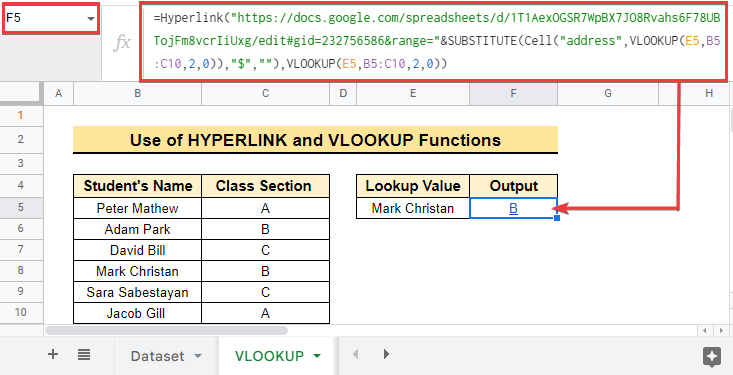
Task: Select the VLOOKUP sheet tab
Action: click(x=269, y=356)
